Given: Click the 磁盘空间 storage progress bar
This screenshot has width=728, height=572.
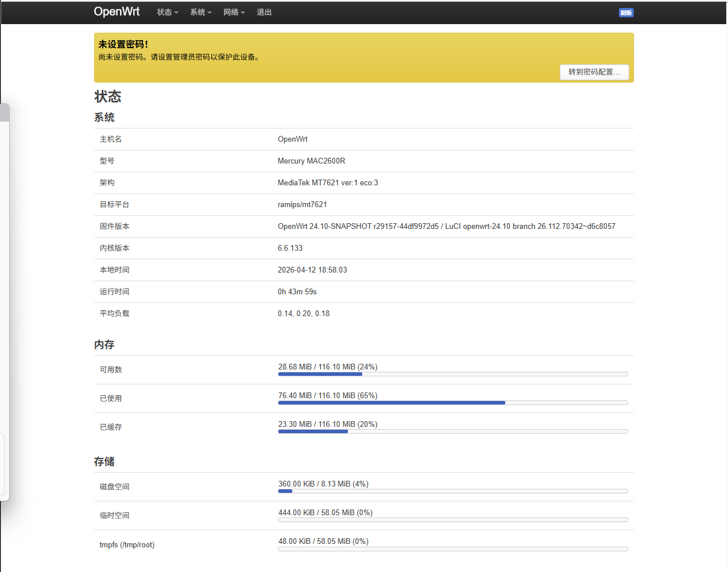Looking at the screenshot, I should 453,491.
